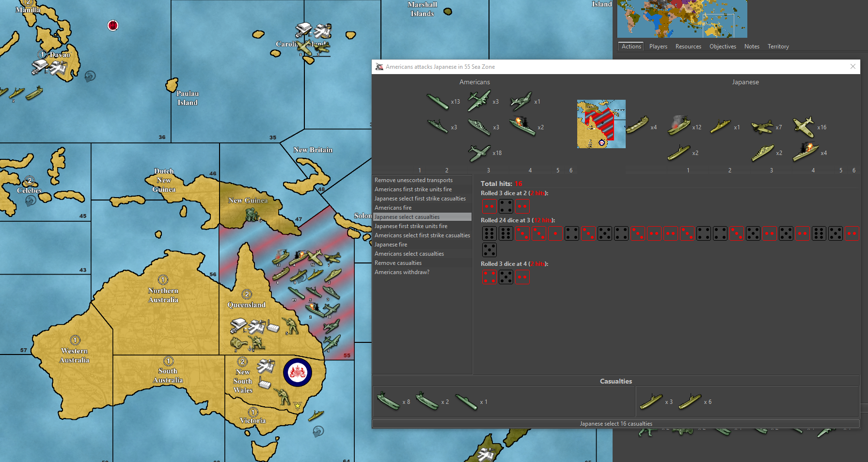Select the 'Japanese fire' step

422,245
